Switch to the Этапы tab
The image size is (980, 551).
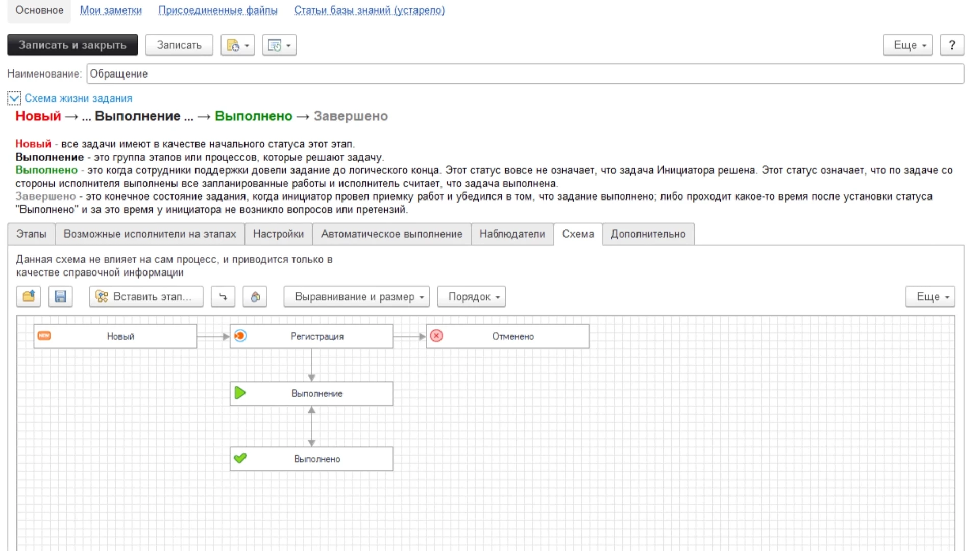[31, 234]
